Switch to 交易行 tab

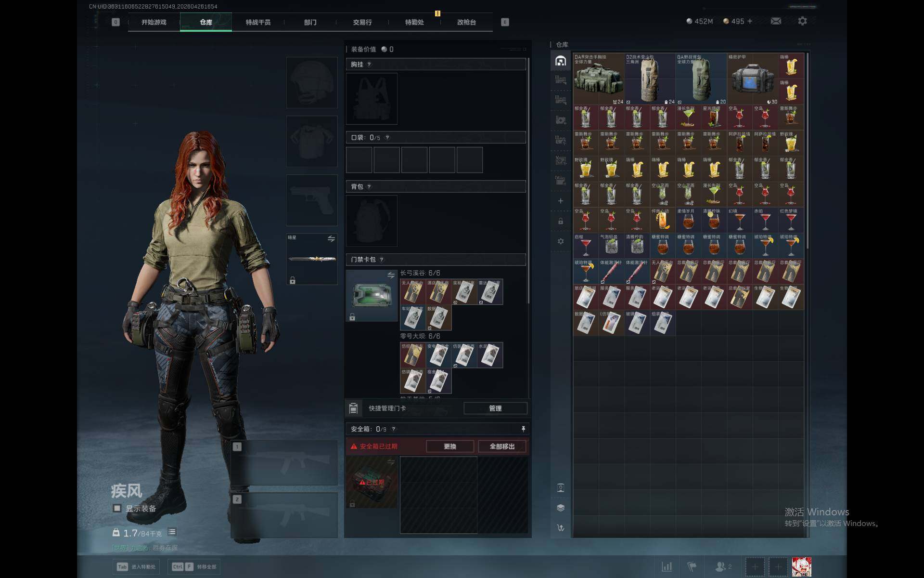(362, 22)
